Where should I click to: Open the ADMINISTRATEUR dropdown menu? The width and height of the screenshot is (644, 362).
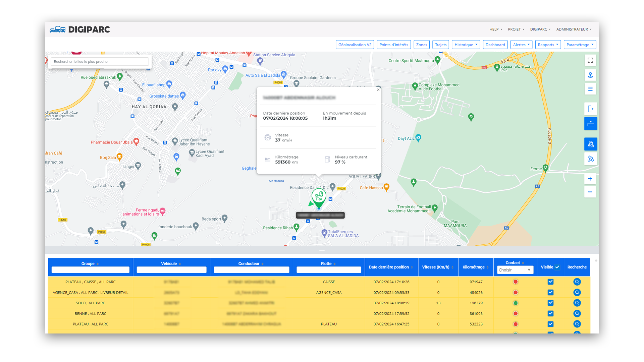[x=574, y=29]
